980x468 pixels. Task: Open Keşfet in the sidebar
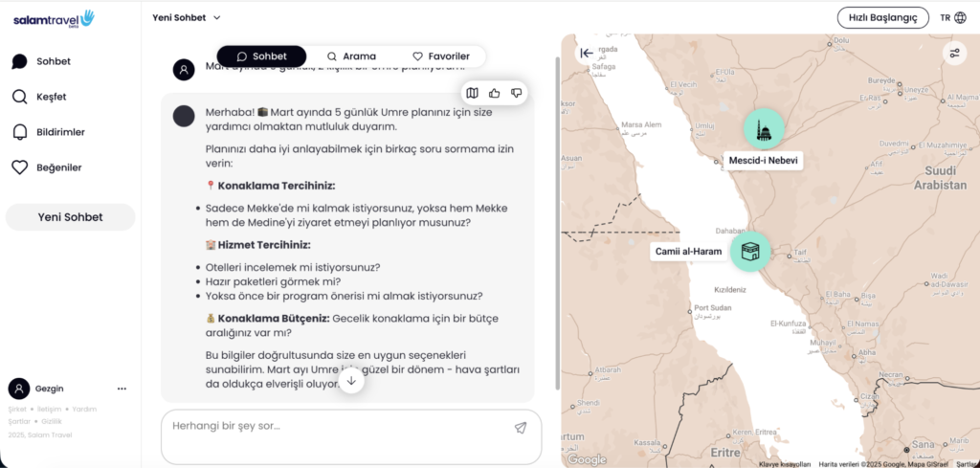(51, 97)
